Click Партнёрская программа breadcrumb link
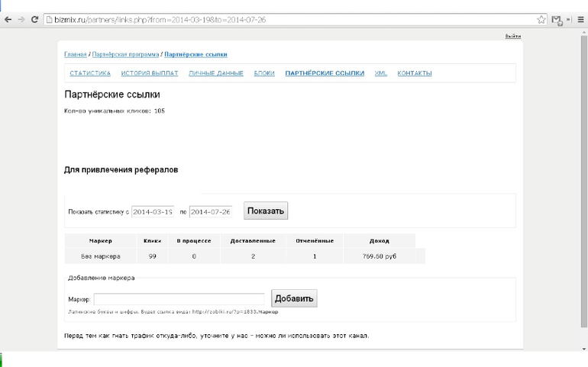Viewport: 588px width, 367px height. pyautogui.click(x=125, y=55)
